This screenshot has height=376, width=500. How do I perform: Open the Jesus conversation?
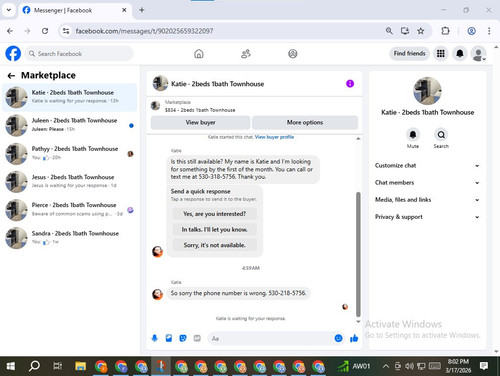click(69, 182)
